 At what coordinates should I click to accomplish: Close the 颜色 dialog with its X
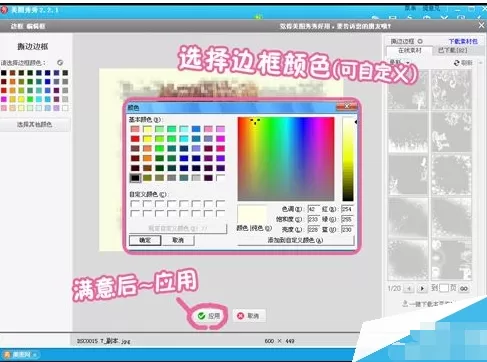[347, 106]
